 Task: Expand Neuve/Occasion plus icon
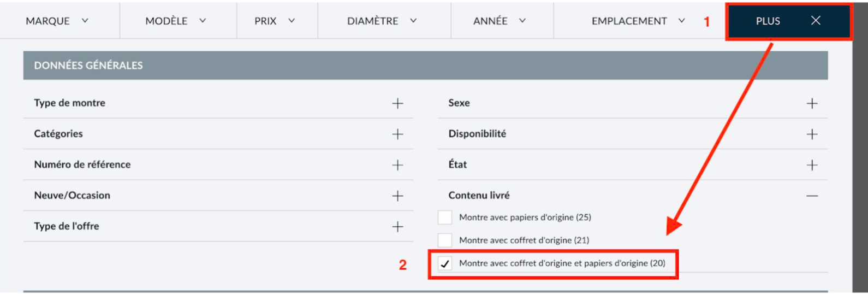(x=397, y=196)
